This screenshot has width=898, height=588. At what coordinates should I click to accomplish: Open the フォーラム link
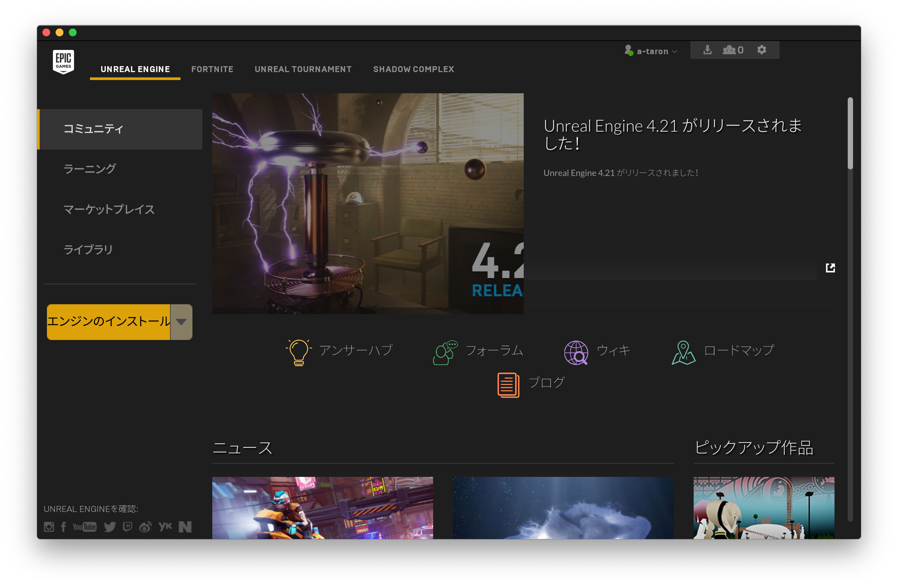coord(494,350)
